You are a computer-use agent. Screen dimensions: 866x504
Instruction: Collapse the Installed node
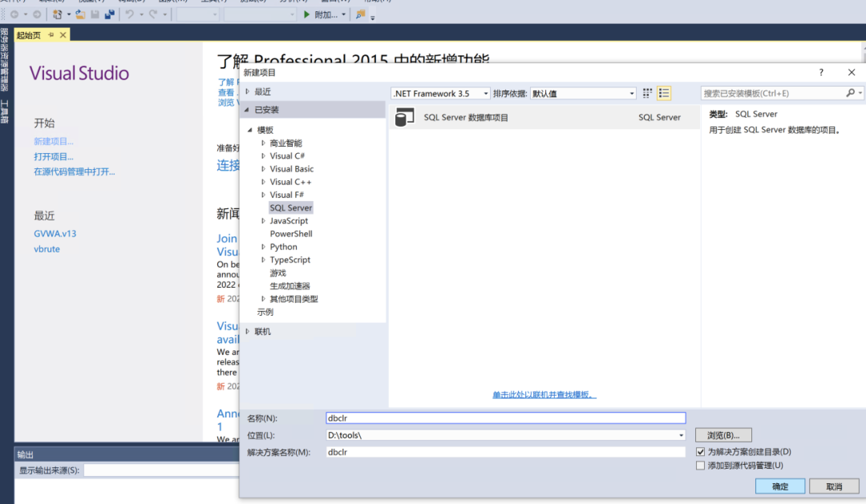click(247, 110)
